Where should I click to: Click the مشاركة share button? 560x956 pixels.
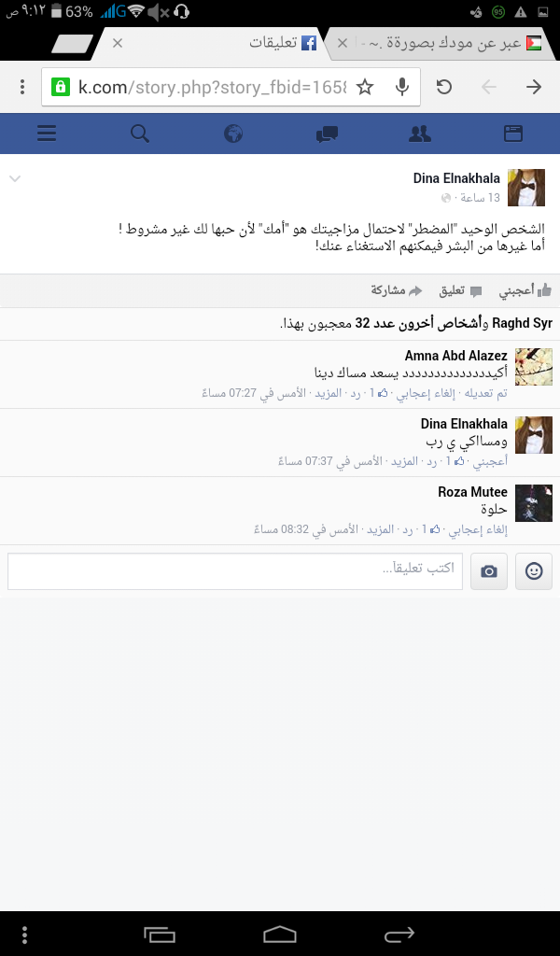pyautogui.click(x=397, y=291)
